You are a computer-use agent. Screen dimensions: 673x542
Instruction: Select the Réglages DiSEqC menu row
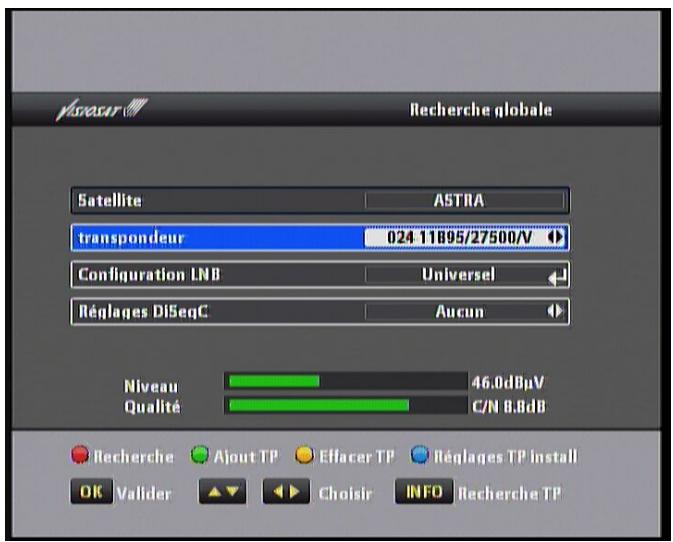coord(320,312)
